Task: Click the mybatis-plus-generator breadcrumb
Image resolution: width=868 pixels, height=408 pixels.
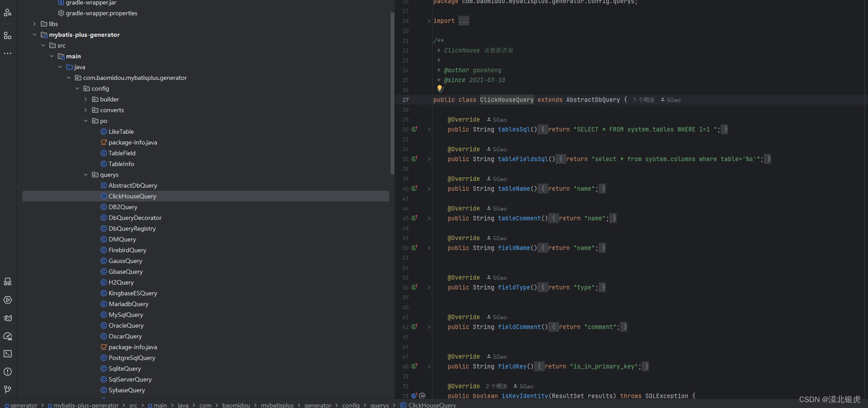Action: tap(83, 405)
